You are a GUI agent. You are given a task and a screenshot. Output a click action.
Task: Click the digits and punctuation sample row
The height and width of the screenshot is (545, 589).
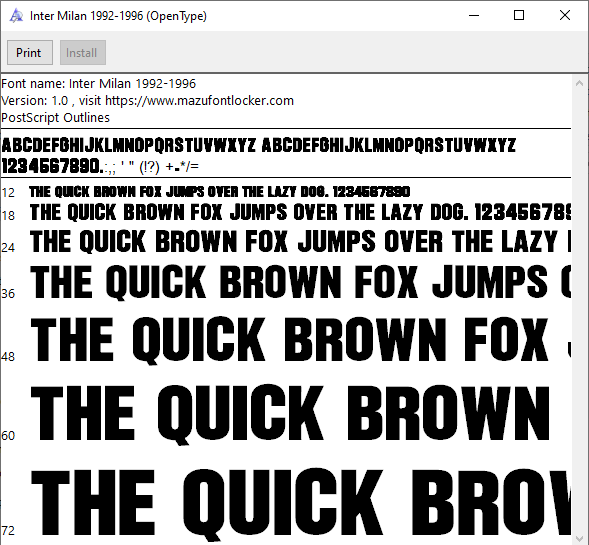tap(100, 166)
